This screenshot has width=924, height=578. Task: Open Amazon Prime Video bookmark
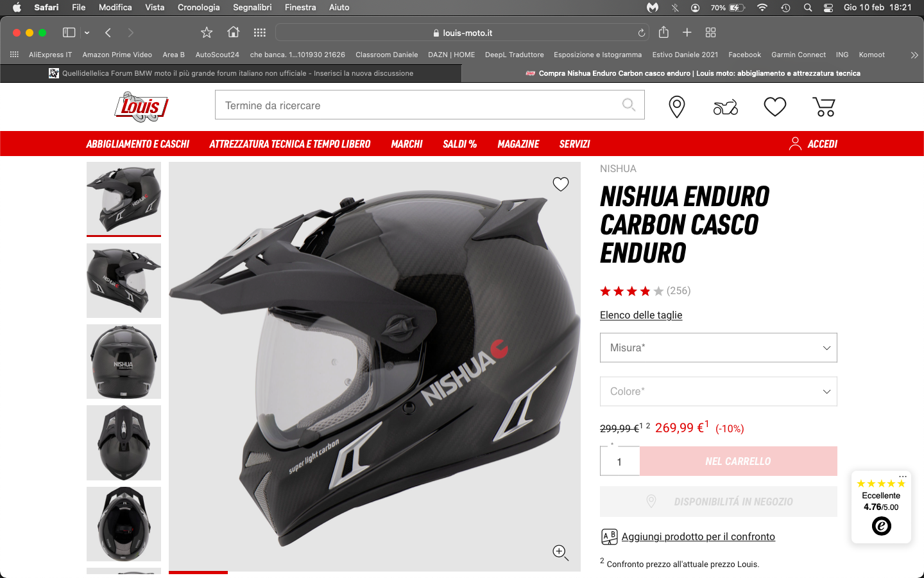(117, 55)
